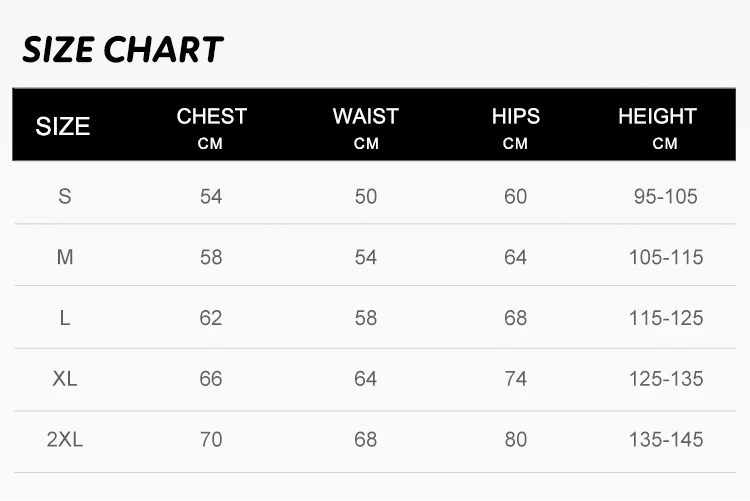The height and width of the screenshot is (501, 750).
Task: Click waist value 54 for size M
Action: [366, 257]
